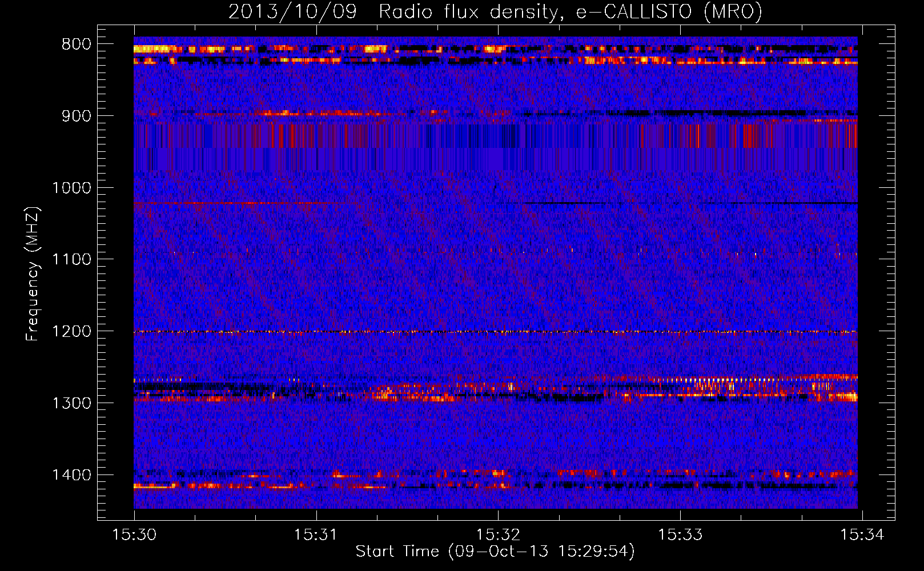Click the striped red-blue band near 920 MHz
Screen dimensions: 924x571
coord(495,136)
